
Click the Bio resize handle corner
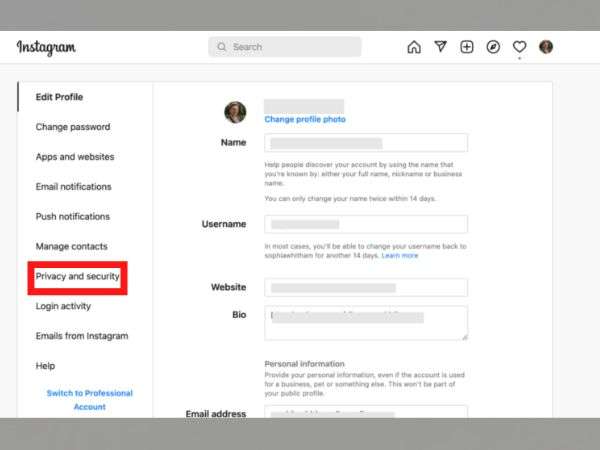pyautogui.click(x=465, y=337)
